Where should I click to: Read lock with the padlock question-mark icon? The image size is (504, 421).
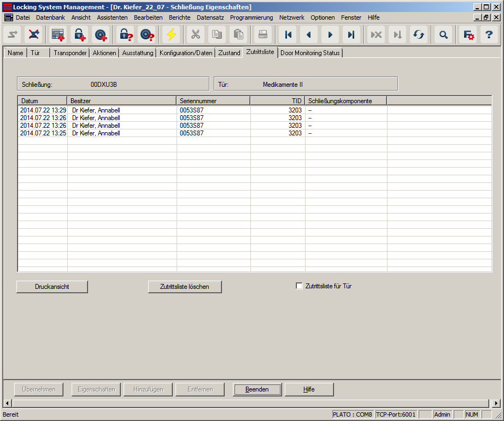[124, 34]
